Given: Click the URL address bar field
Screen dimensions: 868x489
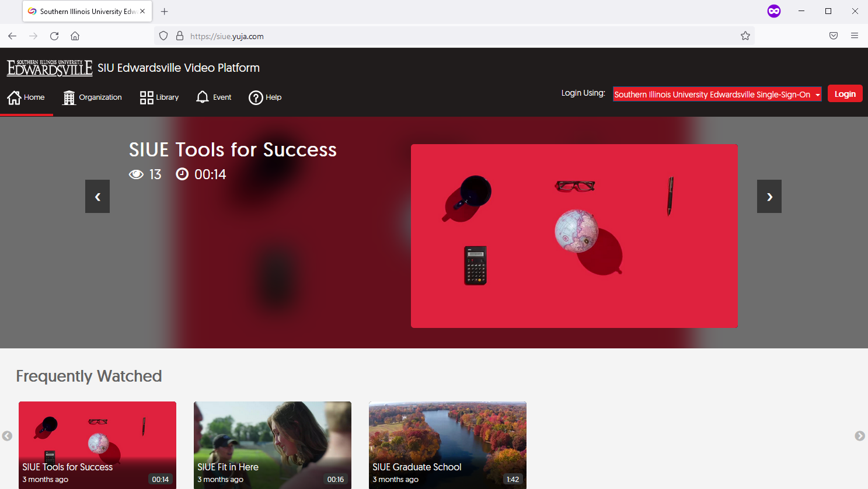Looking at the screenshot, I should 455,36.
